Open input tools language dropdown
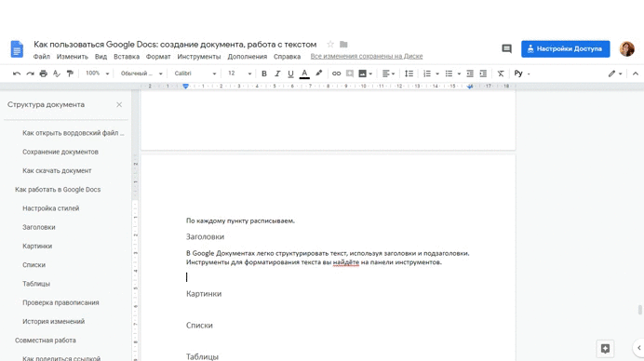 (x=522, y=74)
